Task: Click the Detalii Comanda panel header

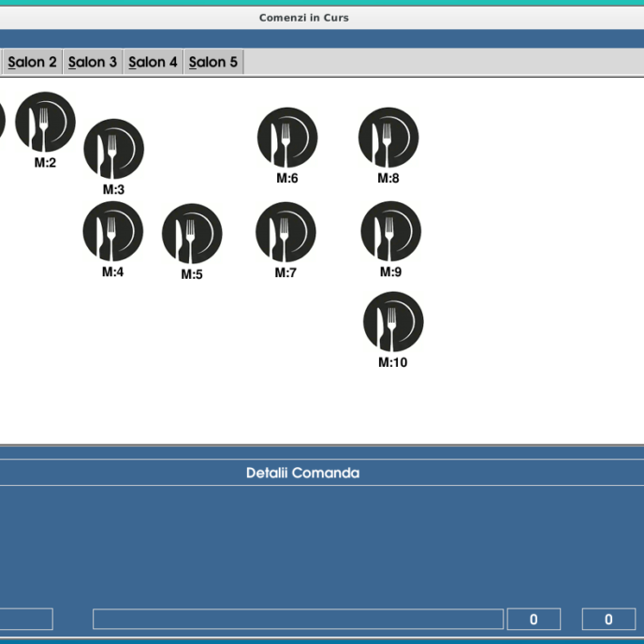Action: click(x=302, y=473)
